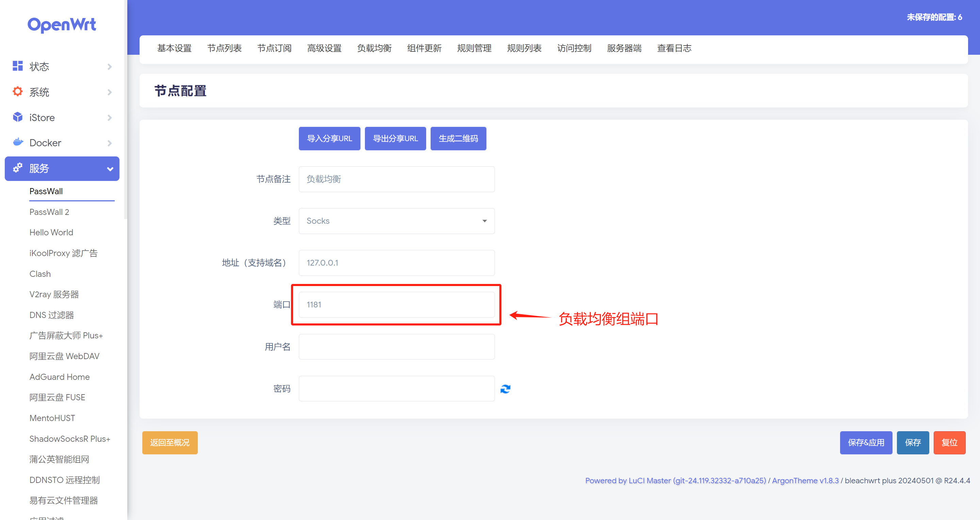
Task: Click the Status dashboard grid icon
Action: pos(17,66)
